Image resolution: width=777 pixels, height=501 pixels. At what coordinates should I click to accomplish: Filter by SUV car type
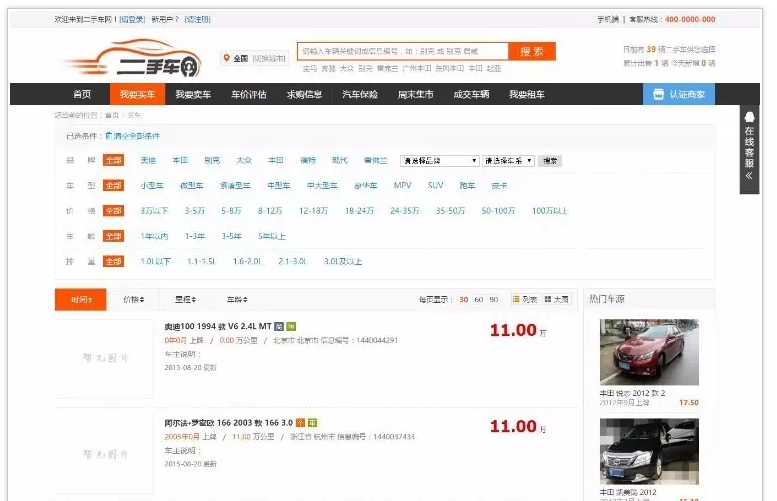(x=435, y=185)
